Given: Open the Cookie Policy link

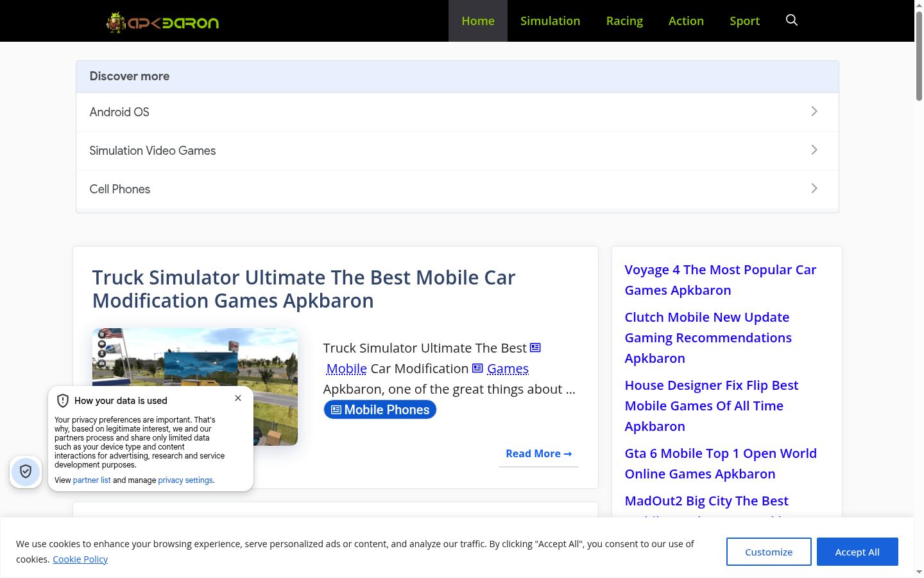Looking at the screenshot, I should tap(80, 559).
